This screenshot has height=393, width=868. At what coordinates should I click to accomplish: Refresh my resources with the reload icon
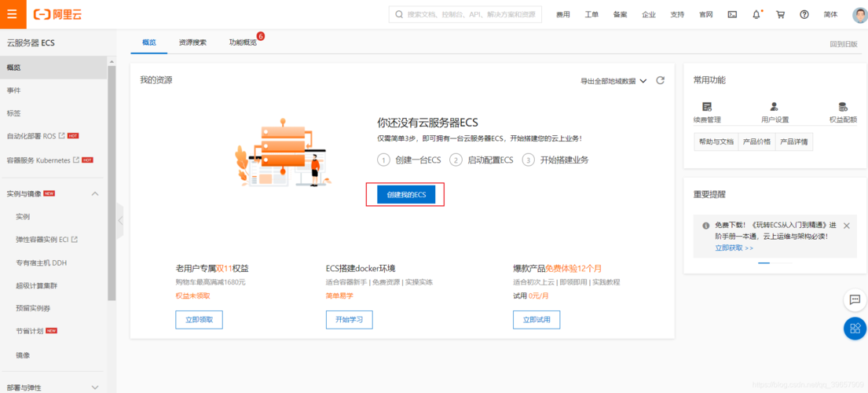point(660,80)
